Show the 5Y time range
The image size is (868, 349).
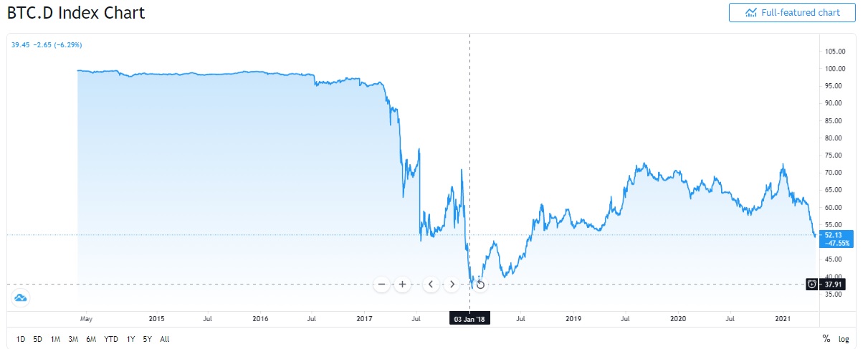[147, 339]
